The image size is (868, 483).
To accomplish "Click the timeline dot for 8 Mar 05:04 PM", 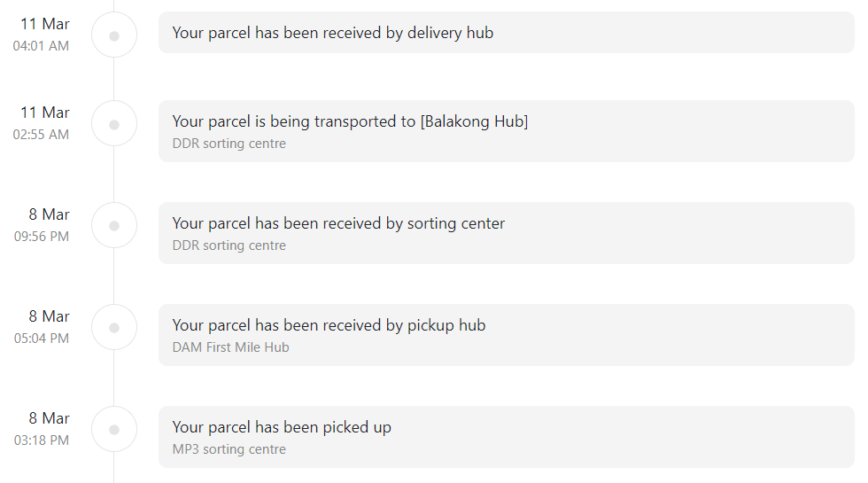I will click(114, 328).
